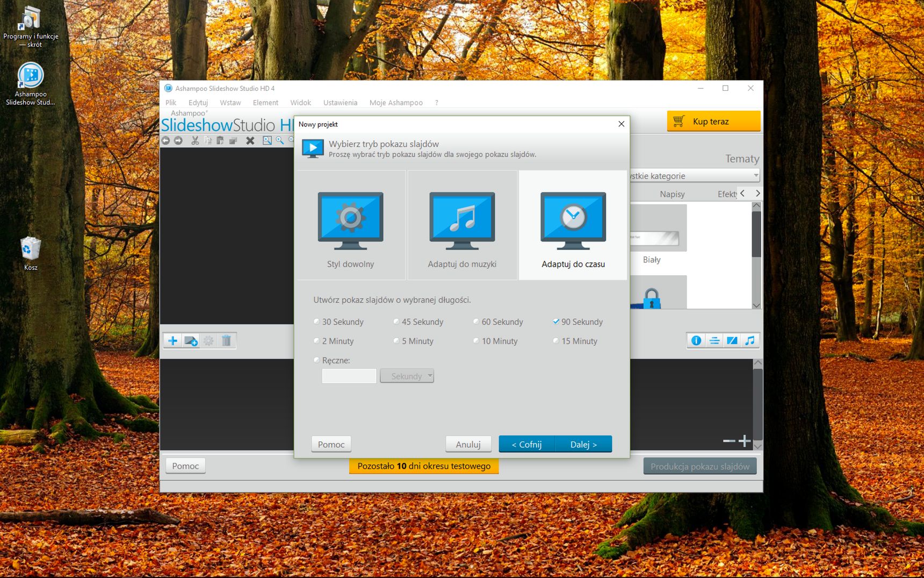The height and width of the screenshot is (578, 924).
Task: Click Anuluj to cancel new project
Action: coord(468,444)
